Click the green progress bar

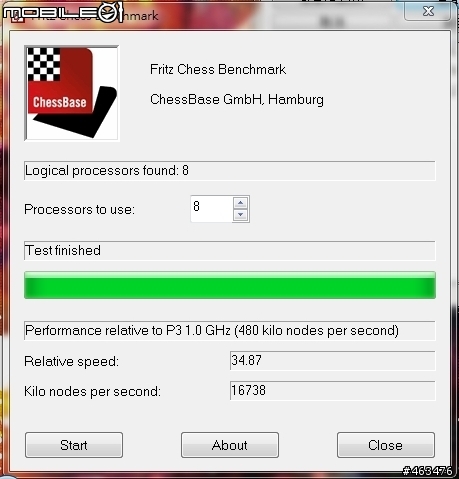point(230,285)
